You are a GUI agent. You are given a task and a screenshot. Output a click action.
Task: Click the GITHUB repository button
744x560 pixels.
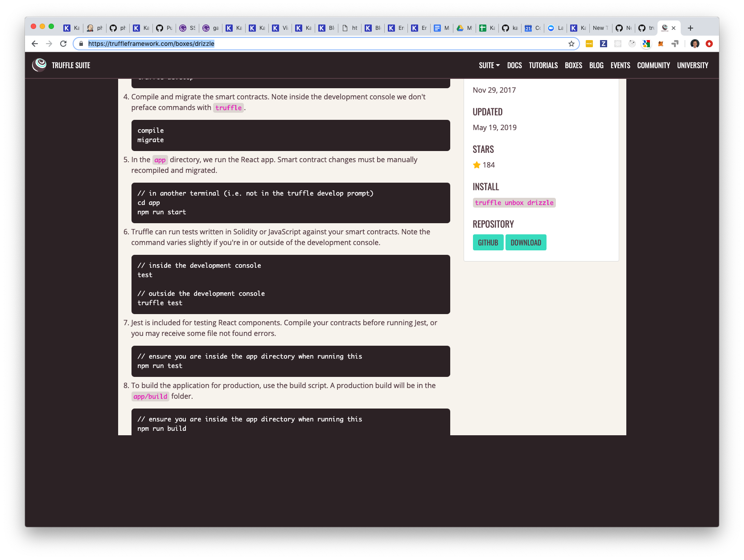(x=488, y=242)
